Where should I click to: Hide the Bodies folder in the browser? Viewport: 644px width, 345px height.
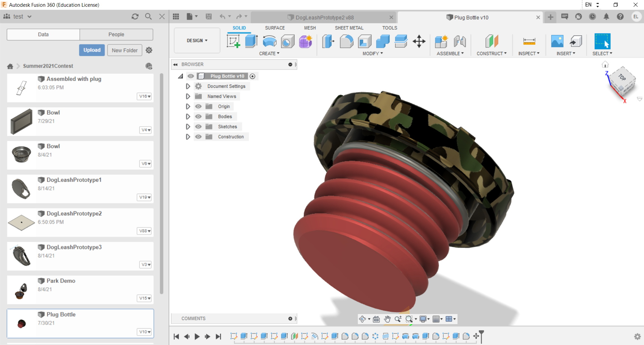198,116
